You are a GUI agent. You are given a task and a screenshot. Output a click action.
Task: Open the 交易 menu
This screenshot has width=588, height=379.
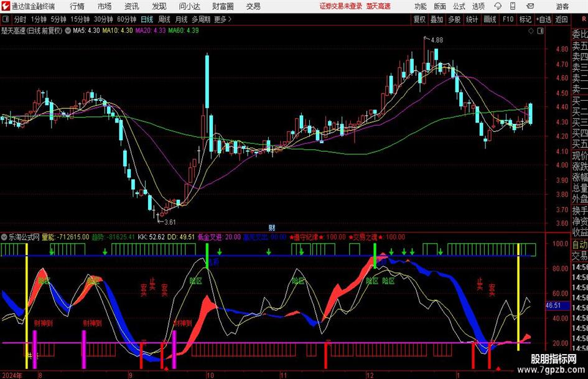coord(253,6)
